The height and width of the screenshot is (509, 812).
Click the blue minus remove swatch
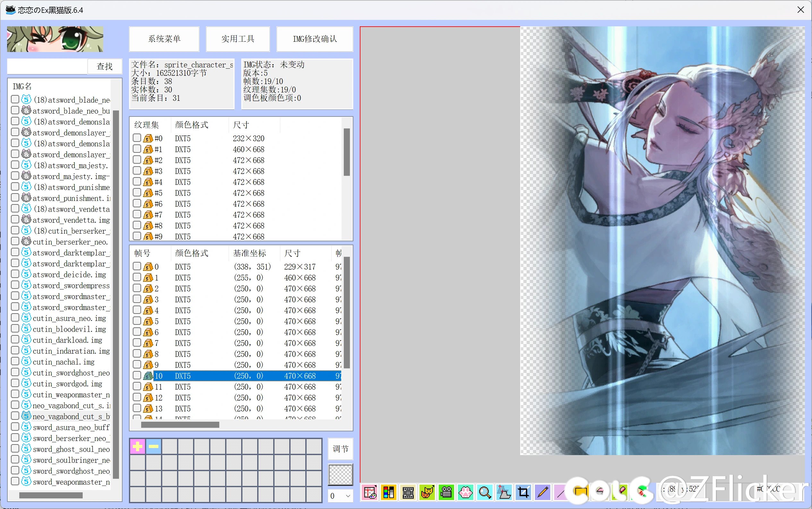pos(153,446)
